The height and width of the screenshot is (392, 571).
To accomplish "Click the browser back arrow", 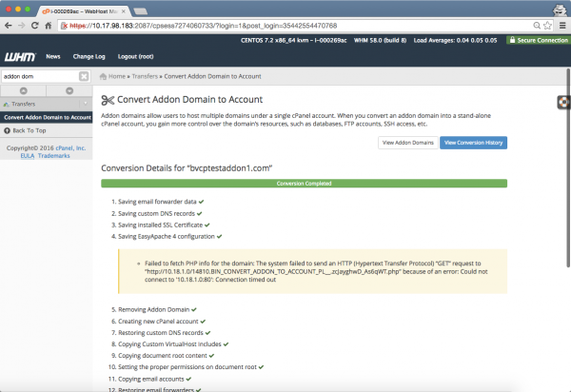I will 8,26.
